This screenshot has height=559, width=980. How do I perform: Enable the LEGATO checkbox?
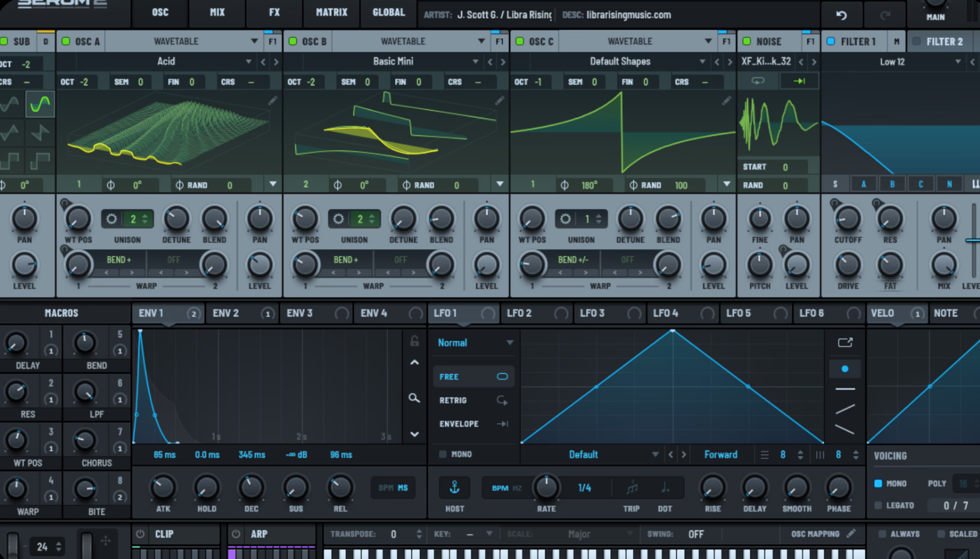point(878,506)
